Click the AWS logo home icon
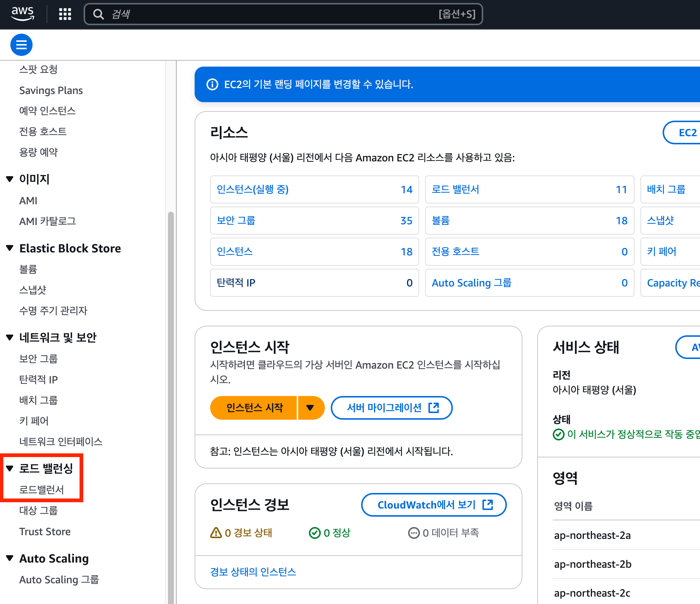700x604 pixels. pyautogui.click(x=23, y=14)
